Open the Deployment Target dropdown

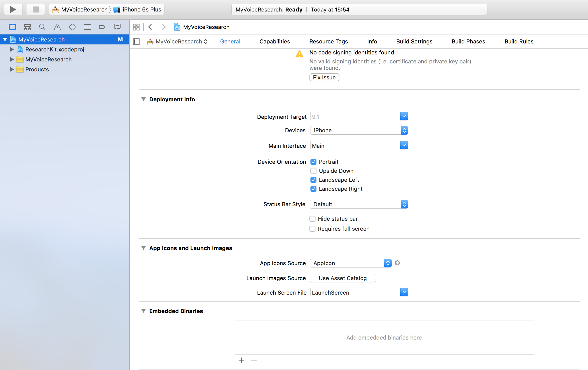[404, 116]
